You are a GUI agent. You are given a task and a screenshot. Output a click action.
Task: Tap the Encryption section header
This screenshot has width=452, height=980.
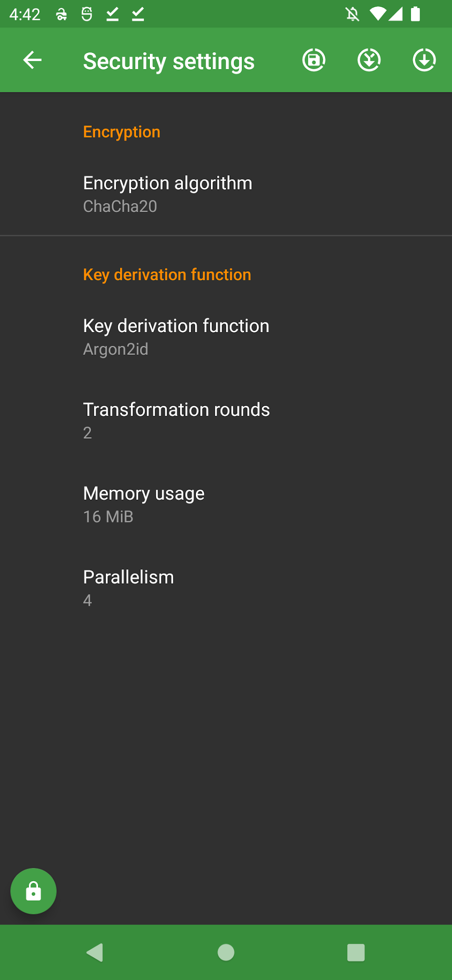click(121, 131)
